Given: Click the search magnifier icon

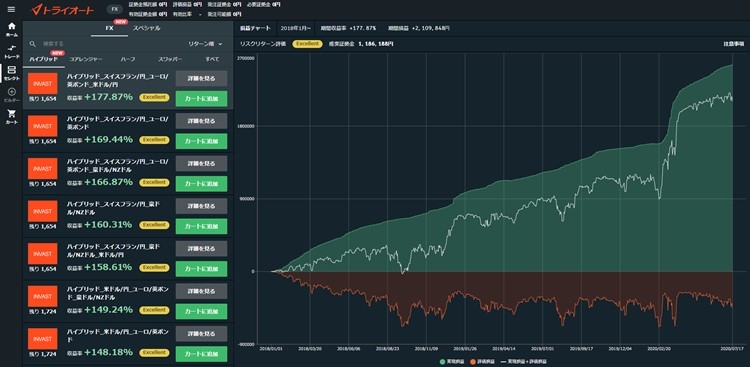Looking at the screenshot, I should pos(33,44).
